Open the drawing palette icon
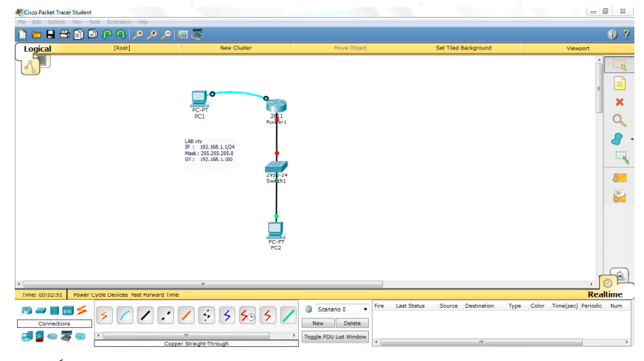The image size is (644, 361). (183, 35)
